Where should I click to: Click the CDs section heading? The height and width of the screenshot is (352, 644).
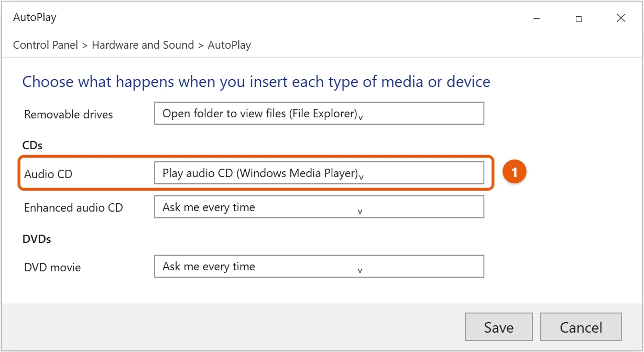pyautogui.click(x=32, y=145)
